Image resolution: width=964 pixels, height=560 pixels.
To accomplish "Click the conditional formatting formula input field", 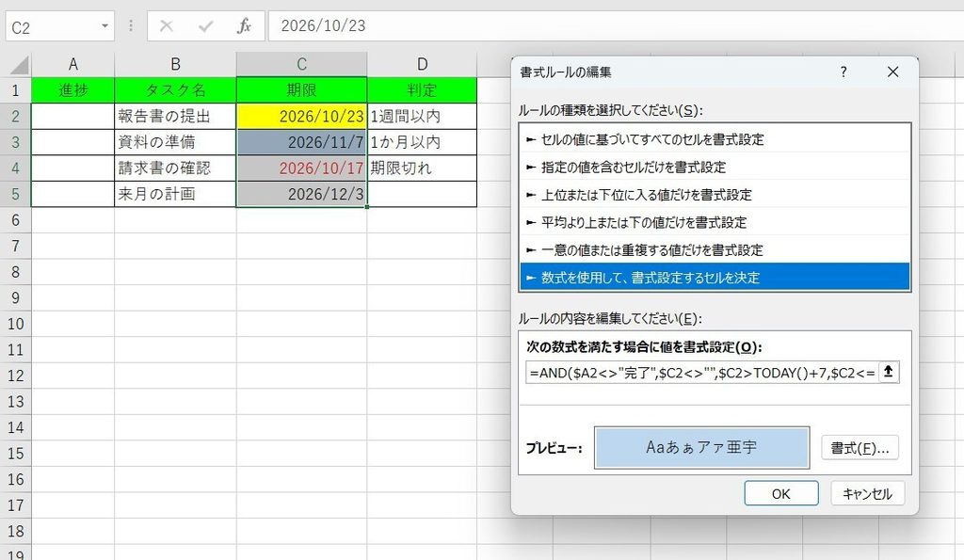I will (x=702, y=373).
